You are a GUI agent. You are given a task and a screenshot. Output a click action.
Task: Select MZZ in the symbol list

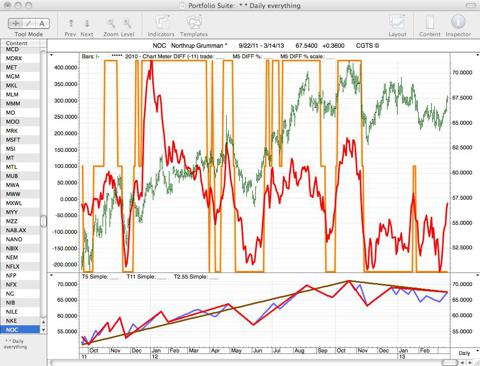pos(20,221)
